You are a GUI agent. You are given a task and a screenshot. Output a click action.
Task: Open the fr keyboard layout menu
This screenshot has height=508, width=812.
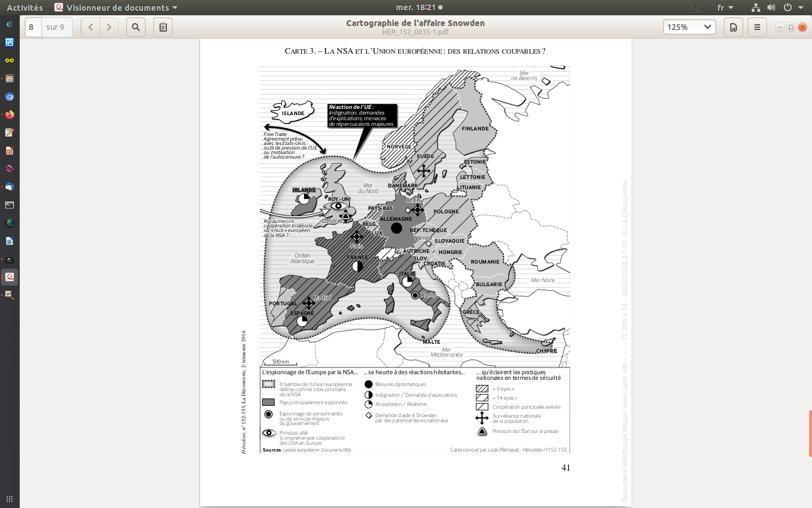725,7
